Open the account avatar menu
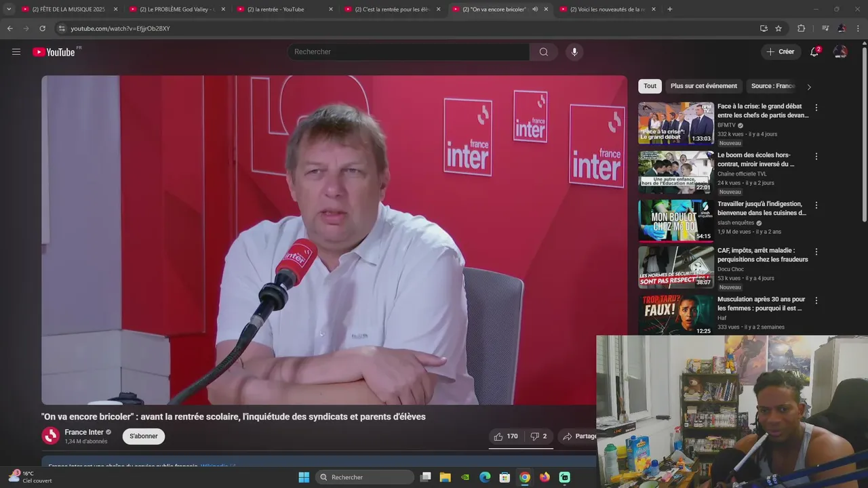This screenshot has width=868, height=488. [x=840, y=52]
